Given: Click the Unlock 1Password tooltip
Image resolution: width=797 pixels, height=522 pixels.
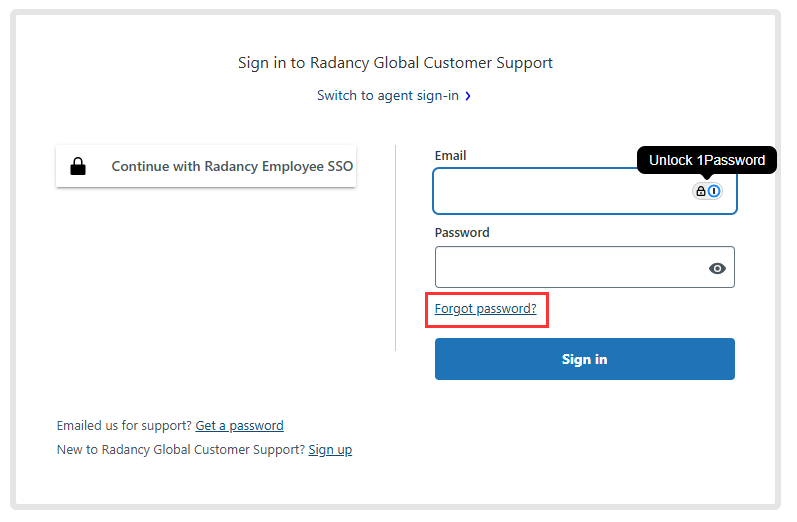Looking at the screenshot, I should 707,160.
